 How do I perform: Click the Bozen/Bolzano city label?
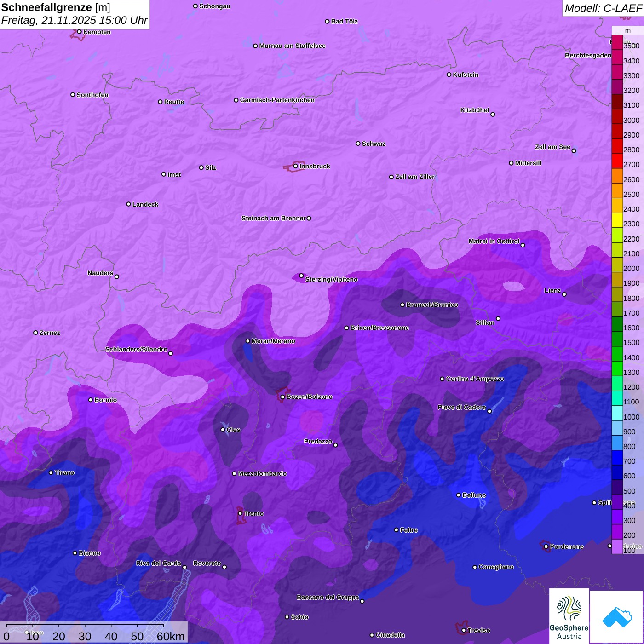(309, 397)
